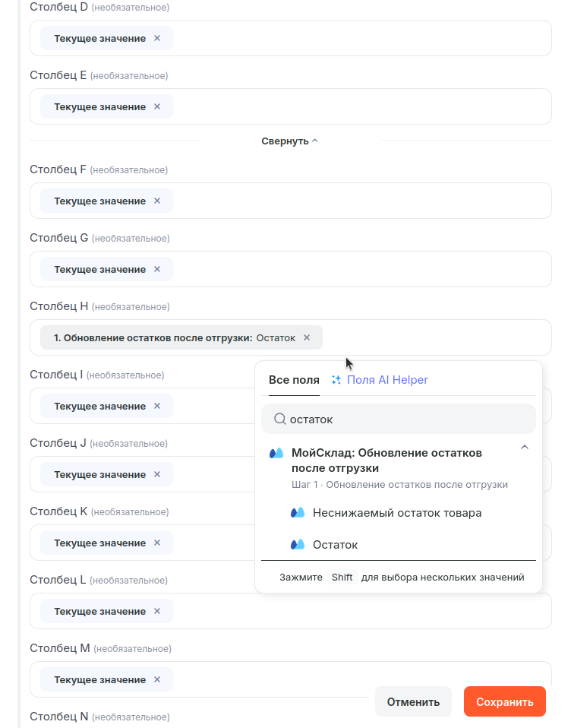Remove current value tag from Column F
The width and height of the screenshot is (571, 728).
coord(157,201)
